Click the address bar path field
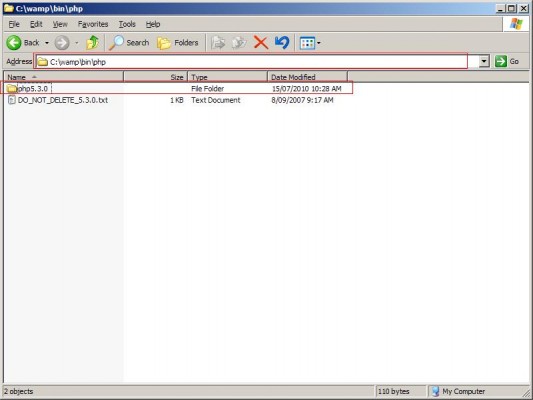The height and width of the screenshot is (400, 533). pos(251,62)
